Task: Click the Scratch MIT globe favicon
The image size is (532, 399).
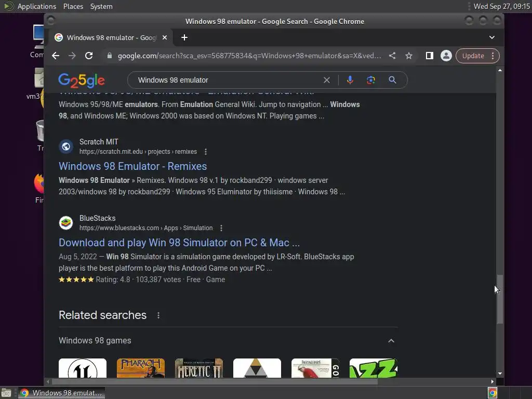Action: coord(66,147)
